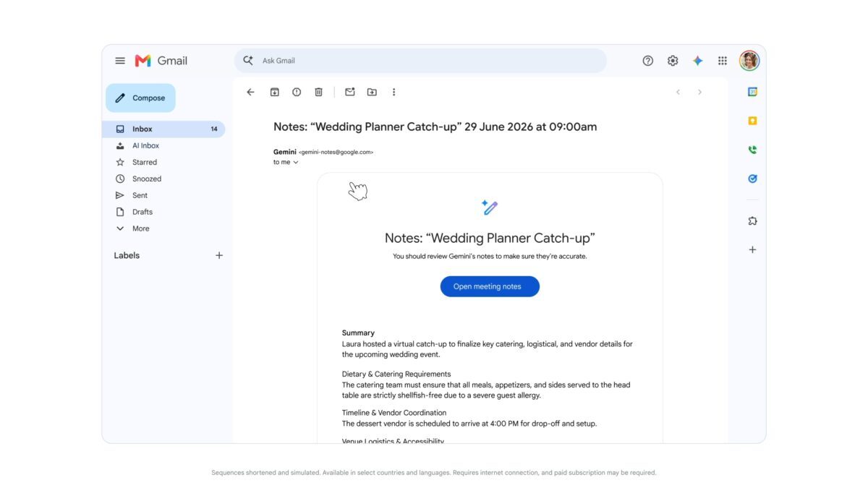Screen dimensions: 868x488
Task: Open the account profile picture
Action: click(x=749, y=61)
